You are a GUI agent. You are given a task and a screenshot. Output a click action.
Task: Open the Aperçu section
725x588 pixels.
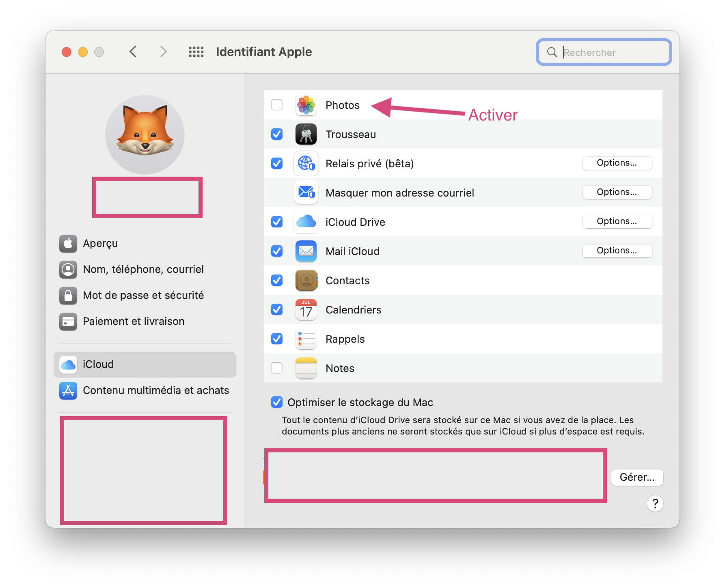145,244
